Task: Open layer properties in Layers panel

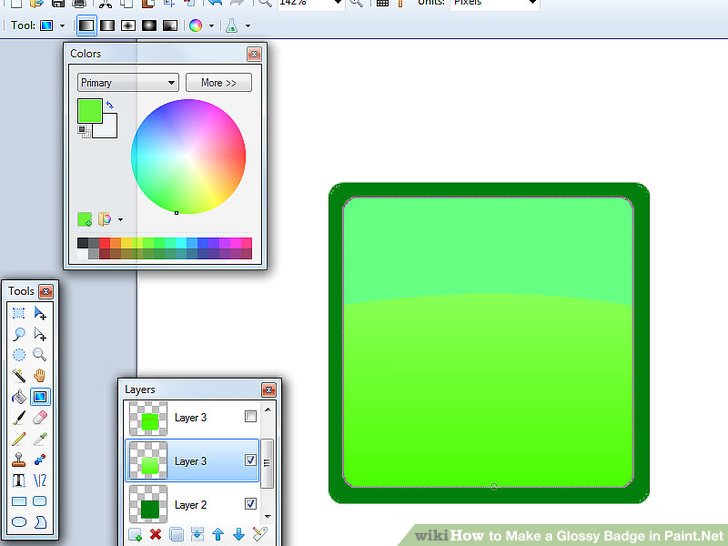Action: [260, 534]
